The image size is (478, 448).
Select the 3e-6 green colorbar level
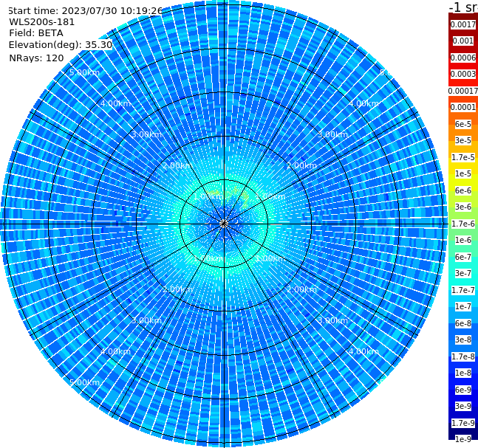coord(463,207)
